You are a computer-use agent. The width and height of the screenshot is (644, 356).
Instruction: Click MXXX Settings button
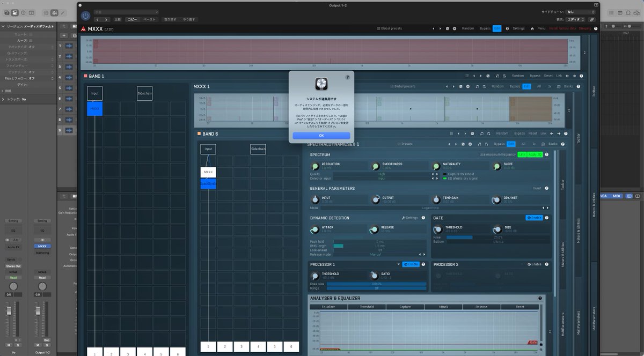pos(518,28)
